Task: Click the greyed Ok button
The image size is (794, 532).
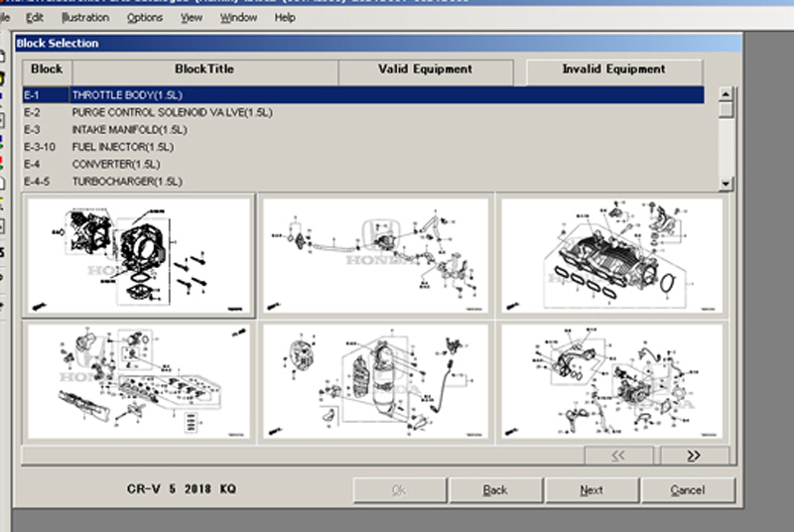Action: (x=400, y=490)
